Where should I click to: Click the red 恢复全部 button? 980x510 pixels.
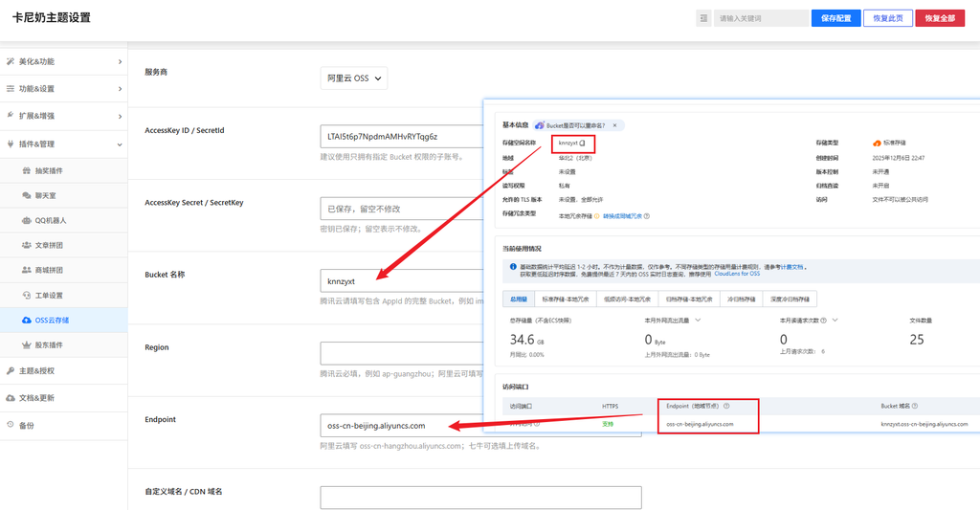pos(940,18)
